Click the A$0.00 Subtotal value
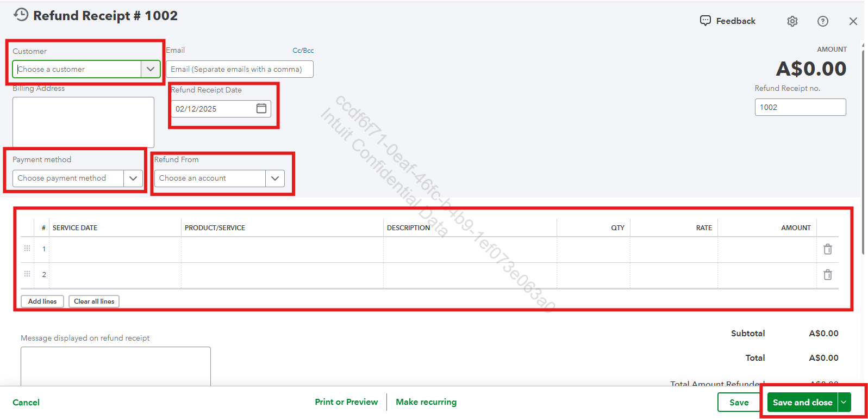This screenshot has width=868, height=419. point(823,334)
